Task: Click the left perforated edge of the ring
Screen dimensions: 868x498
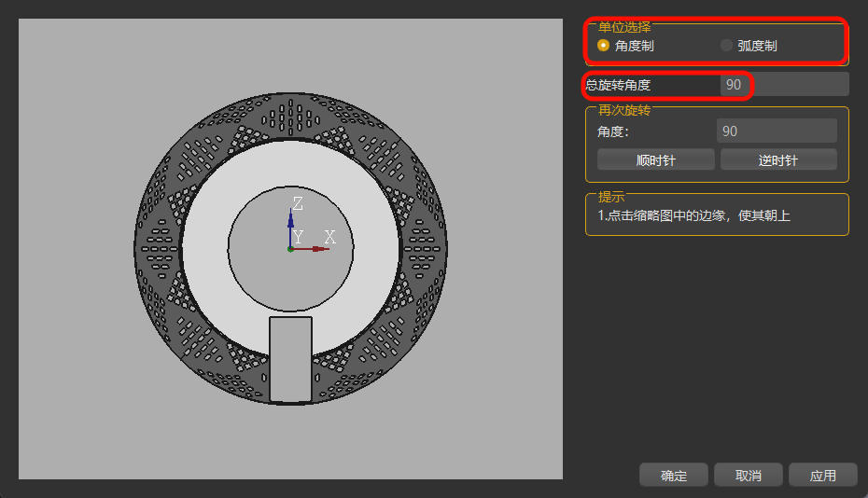Action: 158,249
